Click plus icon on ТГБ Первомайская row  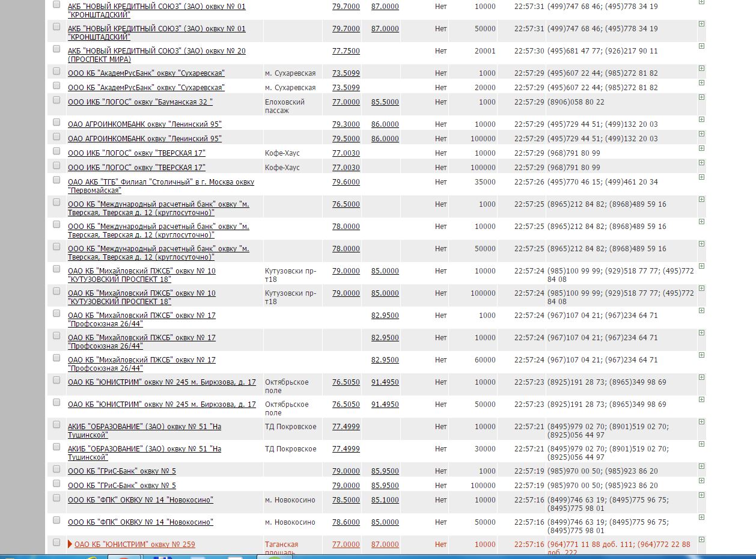coord(701,177)
